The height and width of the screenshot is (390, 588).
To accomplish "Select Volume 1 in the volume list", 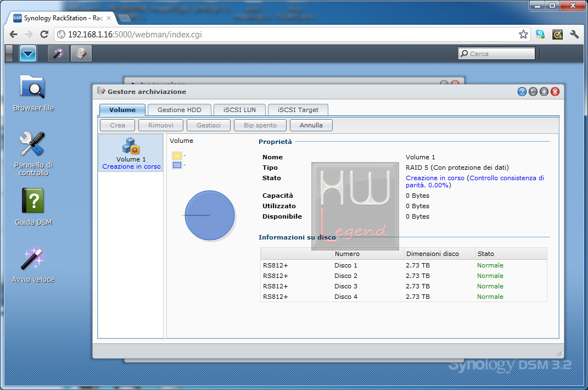I will tap(131, 153).
